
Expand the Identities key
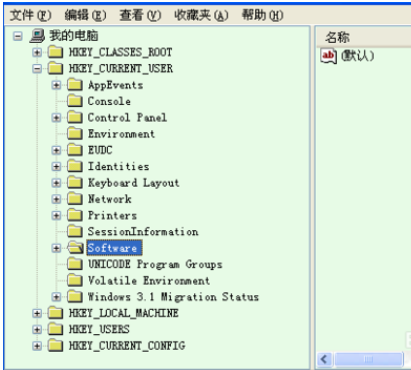pos(56,166)
